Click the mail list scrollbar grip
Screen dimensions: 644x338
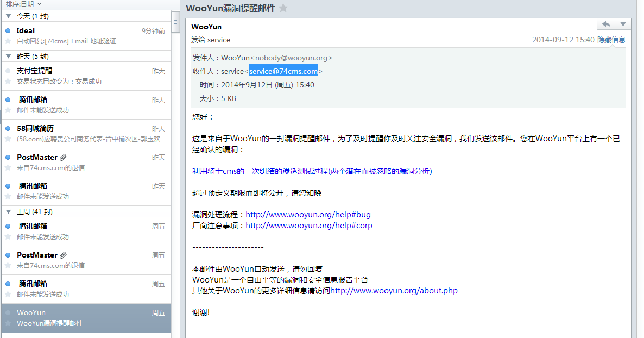coord(175,22)
